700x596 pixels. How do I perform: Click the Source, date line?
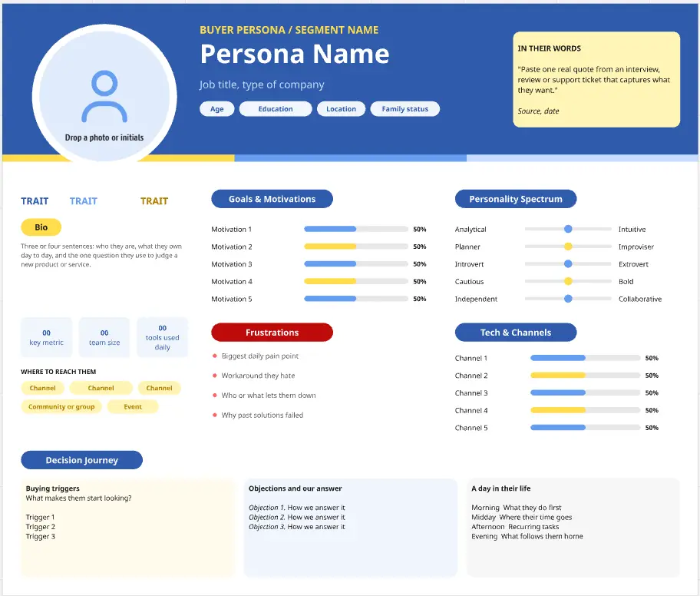click(x=538, y=111)
